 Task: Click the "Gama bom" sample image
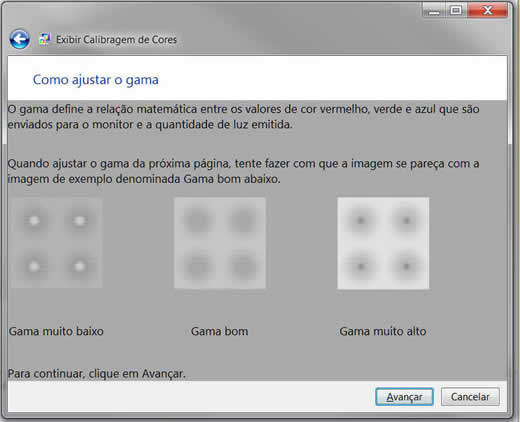pos(220,243)
